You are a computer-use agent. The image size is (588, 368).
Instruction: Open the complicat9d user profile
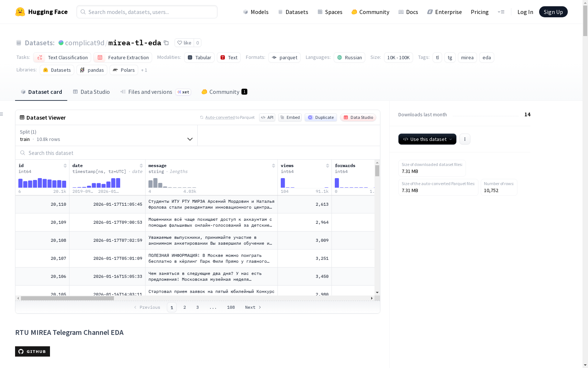pyautogui.click(x=85, y=43)
